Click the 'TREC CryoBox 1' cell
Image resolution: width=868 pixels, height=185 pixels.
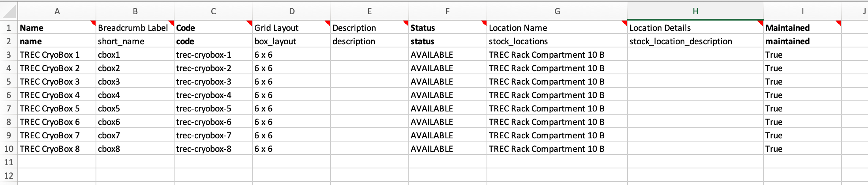57,55
